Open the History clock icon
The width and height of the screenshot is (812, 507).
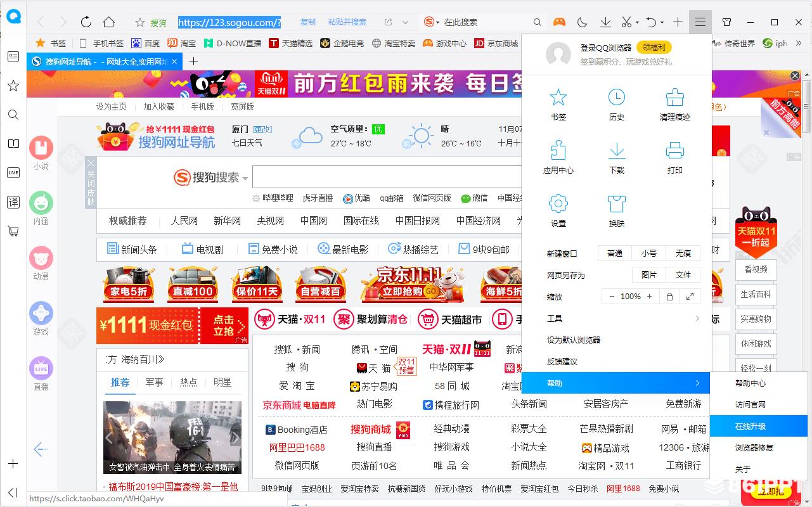pyautogui.click(x=616, y=98)
